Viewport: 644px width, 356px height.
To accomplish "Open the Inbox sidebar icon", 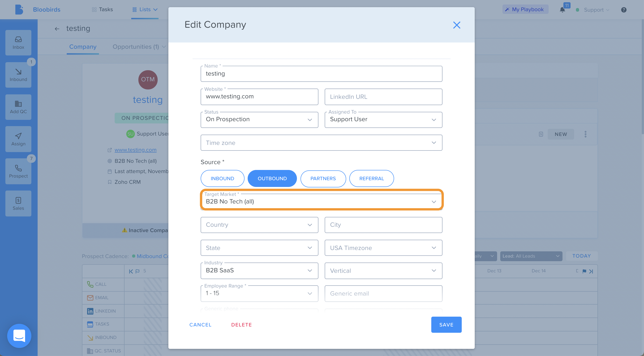I will click(x=18, y=43).
